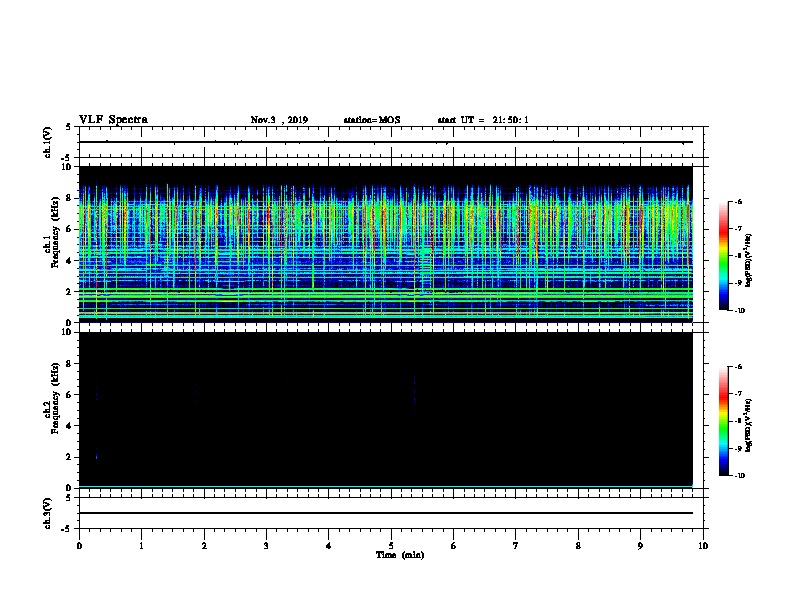Click the ch.2 log(PSD) color bar title

point(749,425)
